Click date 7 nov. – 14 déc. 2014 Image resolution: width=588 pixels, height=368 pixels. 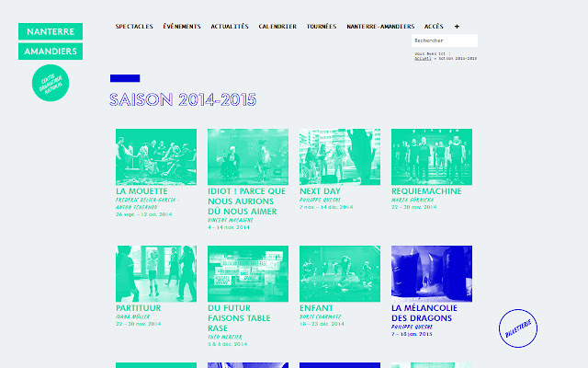coord(326,207)
